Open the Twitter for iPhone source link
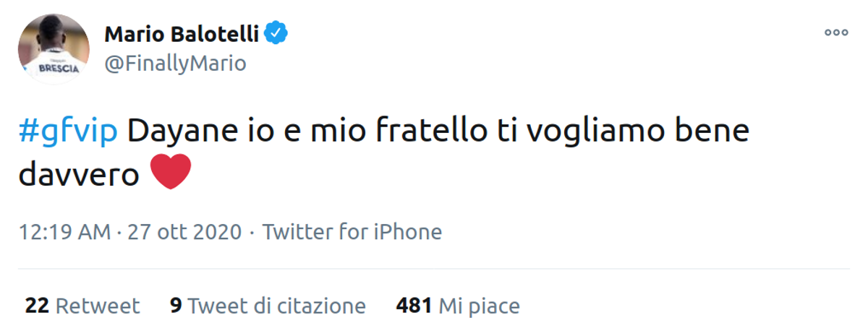The height and width of the screenshot is (328, 868). click(352, 232)
